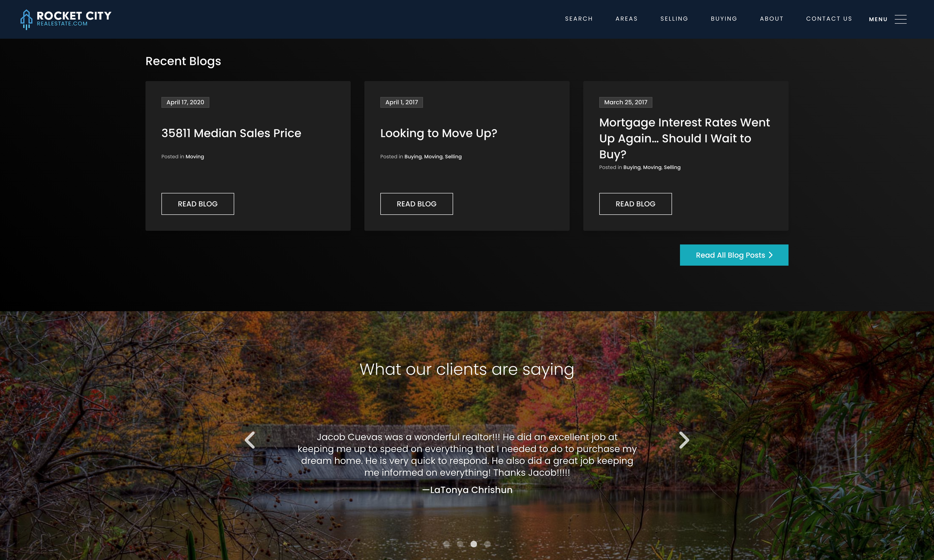Open the BUYING nav item
The height and width of the screenshot is (560, 934).
(724, 19)
